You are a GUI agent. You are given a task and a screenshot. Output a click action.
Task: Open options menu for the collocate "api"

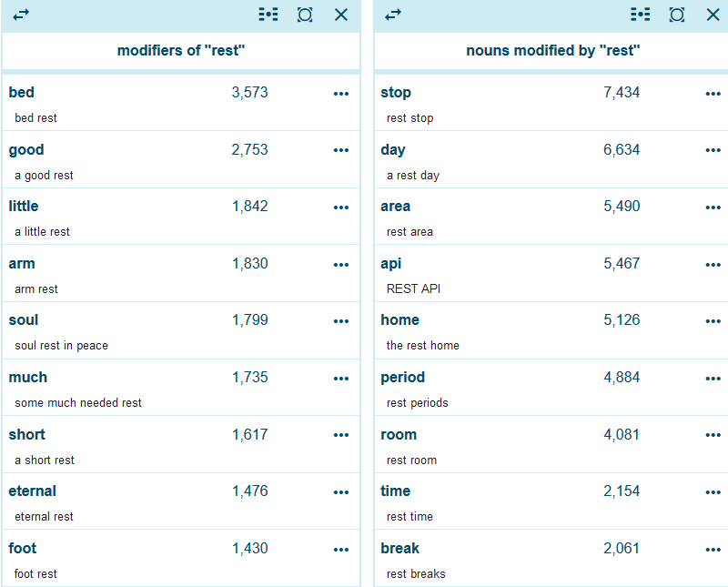pos(713,265)
